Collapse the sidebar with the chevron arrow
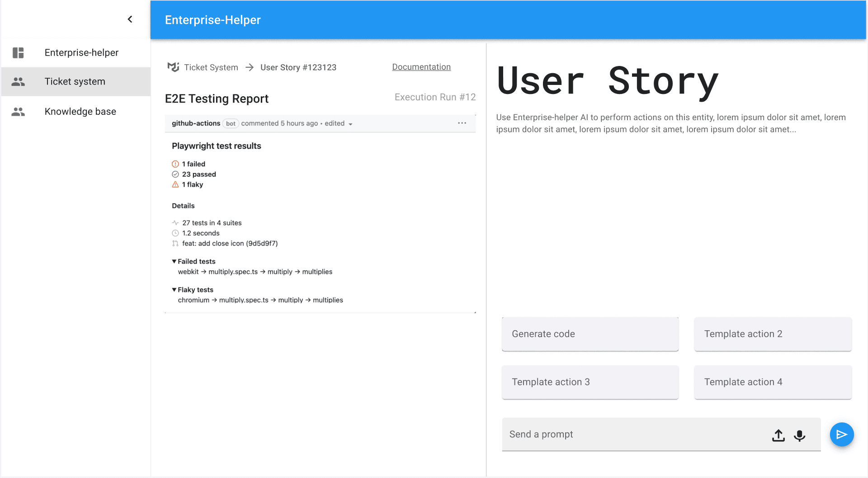This screenshot has height=478, width=868. pos(130,19)
